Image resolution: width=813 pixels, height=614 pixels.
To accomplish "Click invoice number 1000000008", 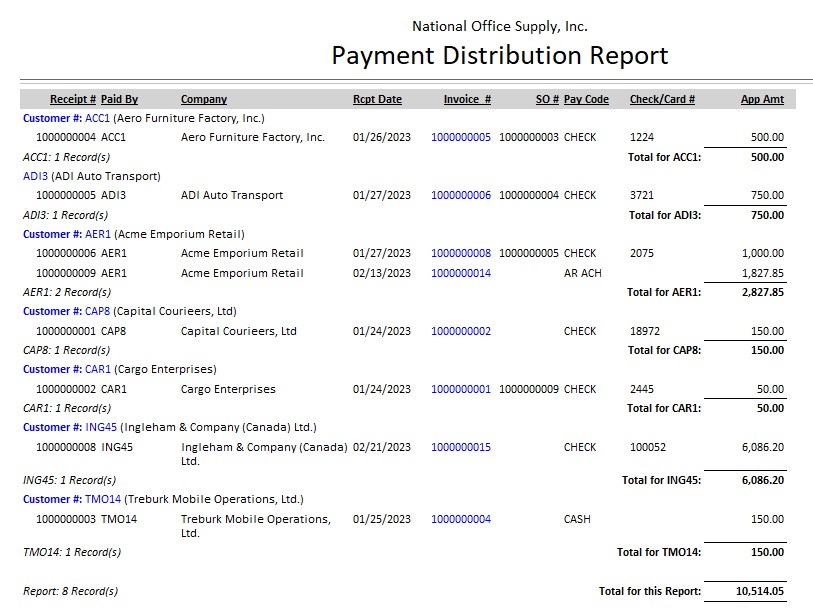I will point(460,253).
